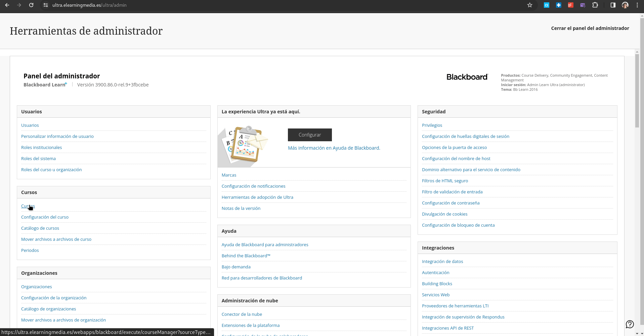Open Roles del sistema link

pyautogui.click(x=38, y=158)
